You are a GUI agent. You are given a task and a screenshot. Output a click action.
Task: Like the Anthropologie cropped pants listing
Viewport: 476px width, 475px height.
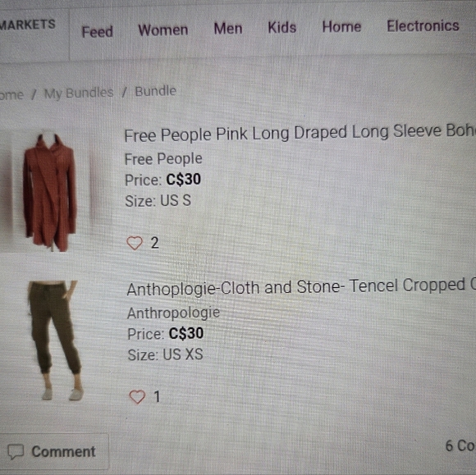pyautogui.click(x=137, y=397)
